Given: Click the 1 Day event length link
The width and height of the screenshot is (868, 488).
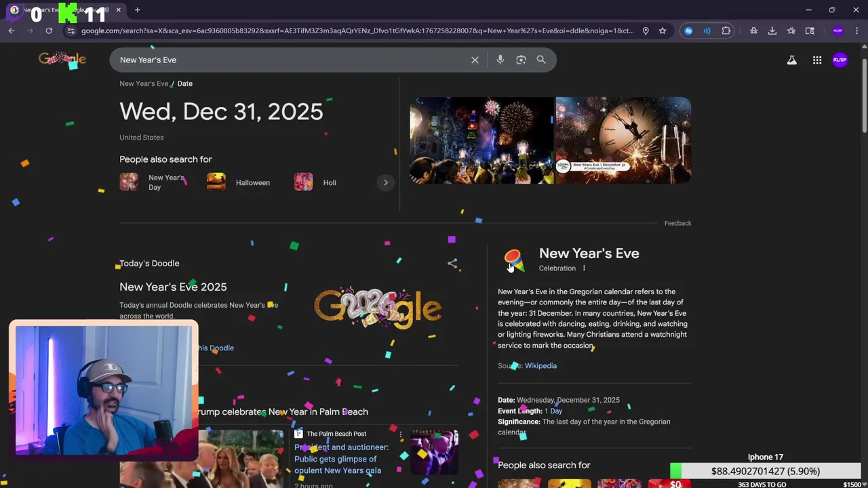Looking at the screenshot, I should pyautogui.click(x=553, y=411).
